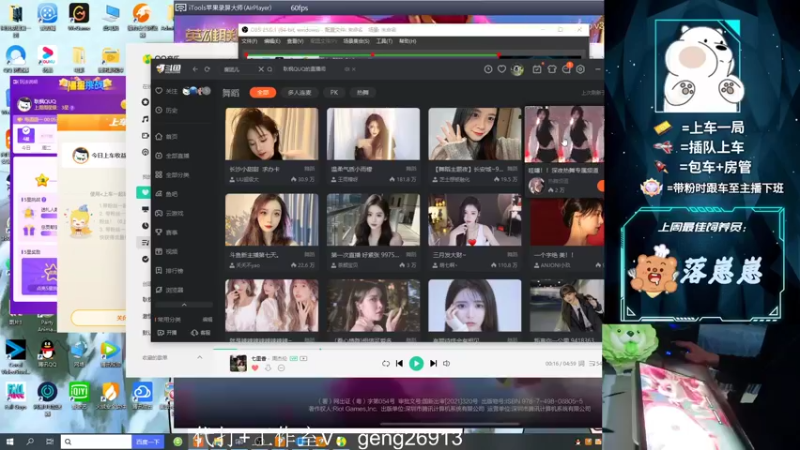The image size is (800, 450).
Task: Click the green play button in QQ Music
Action: pos(416,363)
